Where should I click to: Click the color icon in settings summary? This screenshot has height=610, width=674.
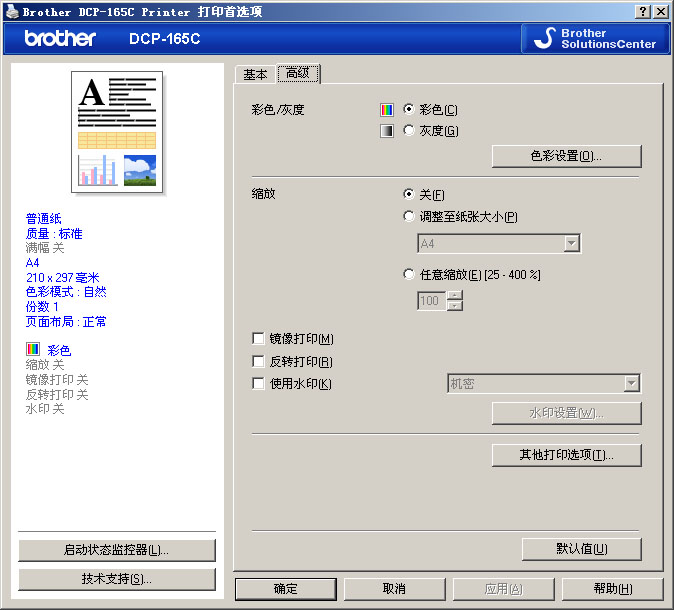point(33,350)
